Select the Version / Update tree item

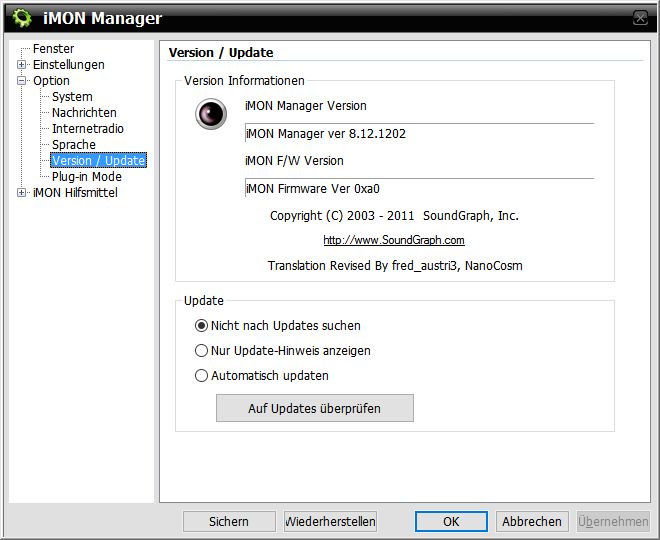tap(98, 161)
